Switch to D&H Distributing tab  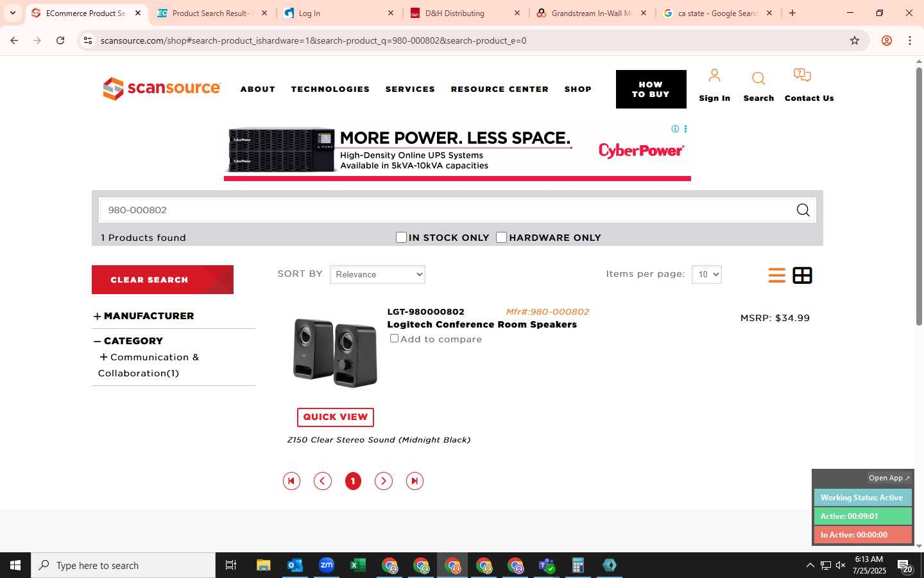(466, 13)
